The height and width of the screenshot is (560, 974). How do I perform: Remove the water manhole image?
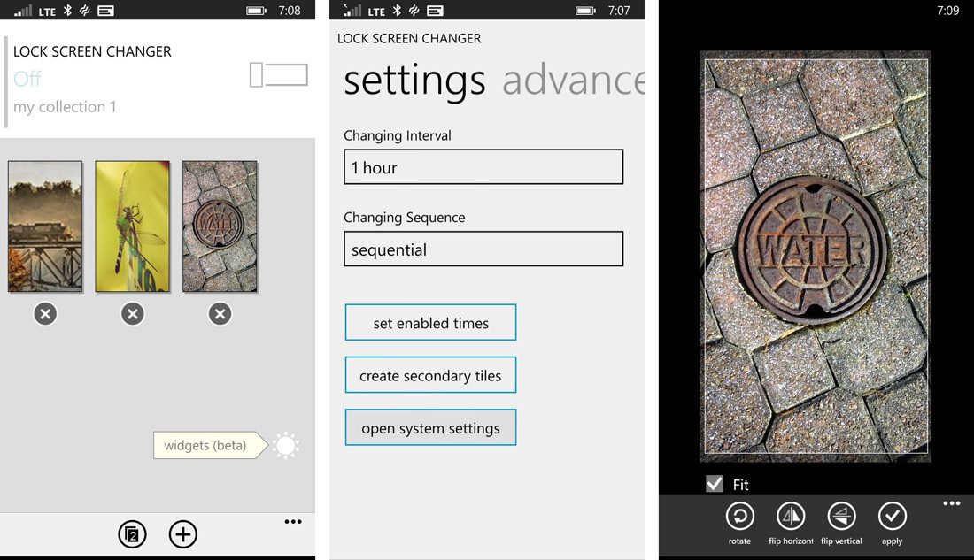click(x=220, y=314)
